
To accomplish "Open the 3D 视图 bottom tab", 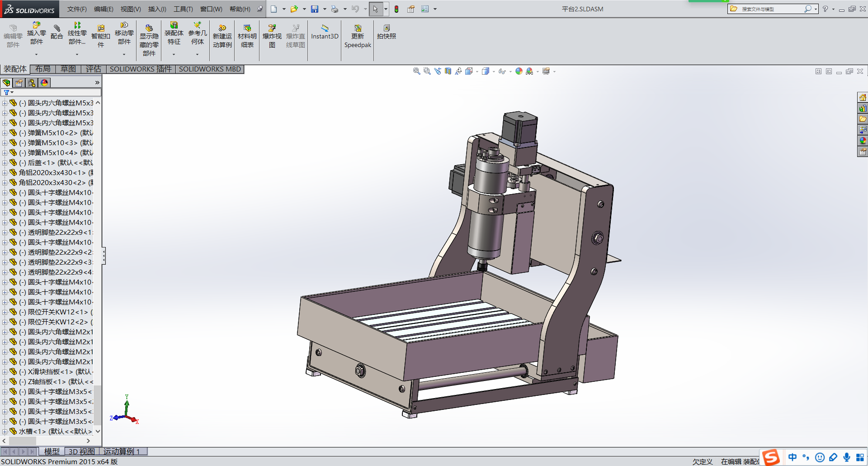I will point(82,452).
